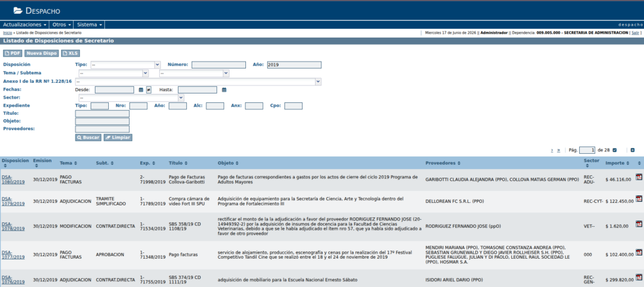The image size is (644, 287).
Task: Open PDF document for DSA-1080/2019 row
Action: pos(639,176)
